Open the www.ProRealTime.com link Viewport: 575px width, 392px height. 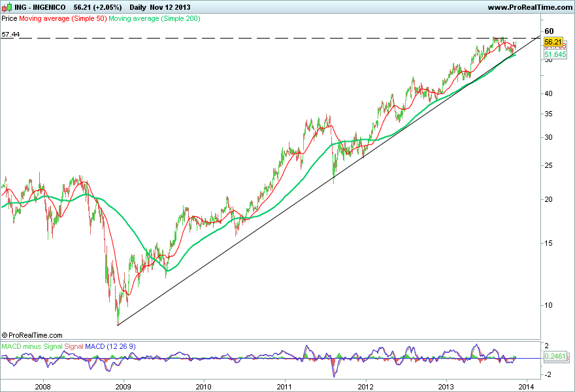pos(530,7)
